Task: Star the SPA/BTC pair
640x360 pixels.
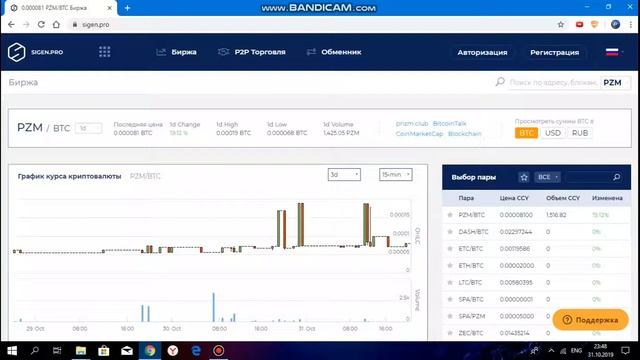Action: 450,299
